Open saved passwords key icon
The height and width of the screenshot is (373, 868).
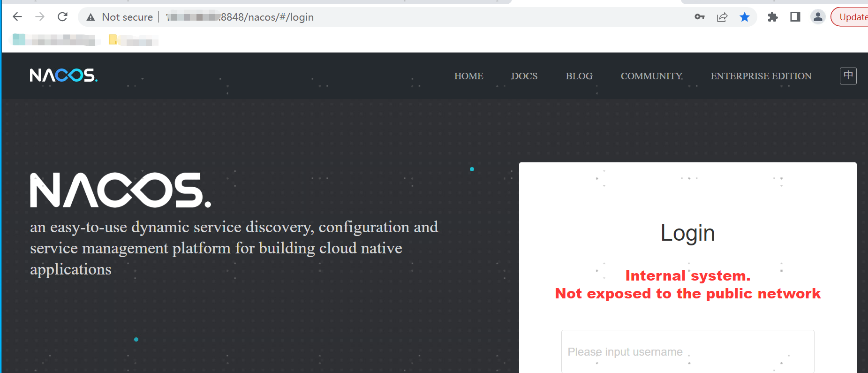coord(700,17)
